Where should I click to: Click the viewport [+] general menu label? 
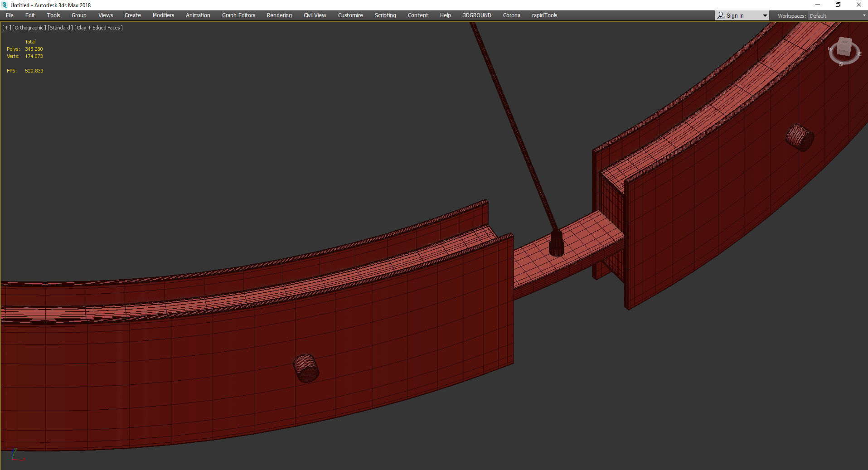point(6,28)
